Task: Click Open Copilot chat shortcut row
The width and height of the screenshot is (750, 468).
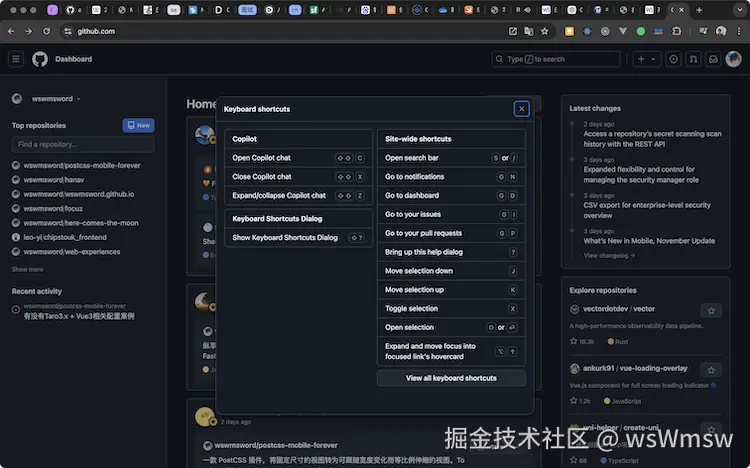Action: coord(298,157)
